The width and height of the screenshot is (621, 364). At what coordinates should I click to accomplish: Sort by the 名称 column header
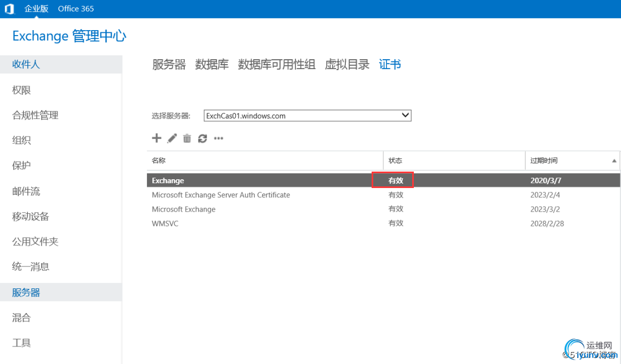coord(265,161)
